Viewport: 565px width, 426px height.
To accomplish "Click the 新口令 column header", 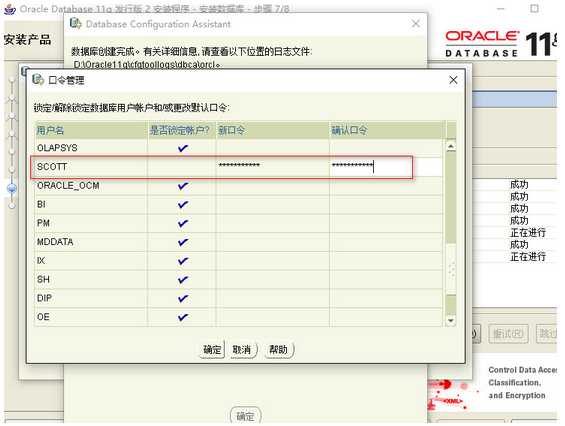I will 272,130.
